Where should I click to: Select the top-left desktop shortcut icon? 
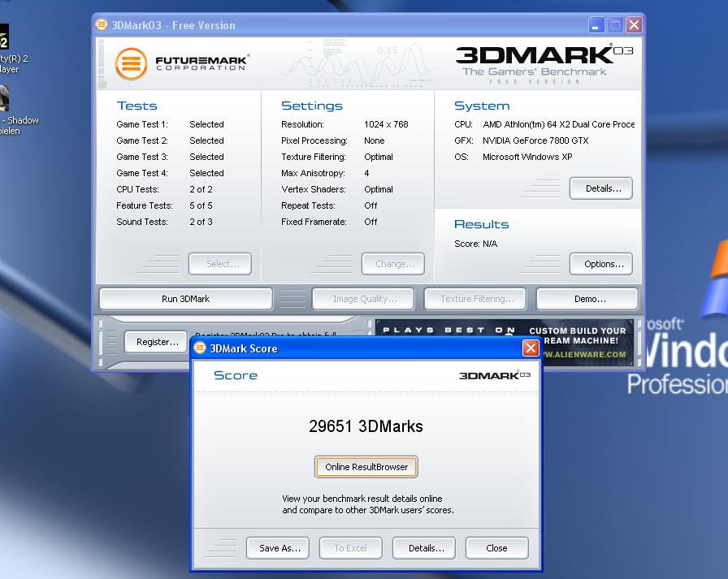4,37
